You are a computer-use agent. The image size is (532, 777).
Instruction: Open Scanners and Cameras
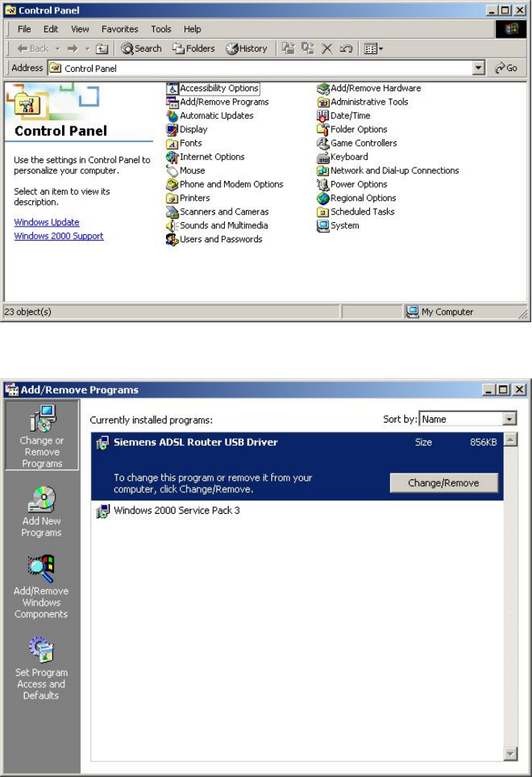[x=217, y=212]
